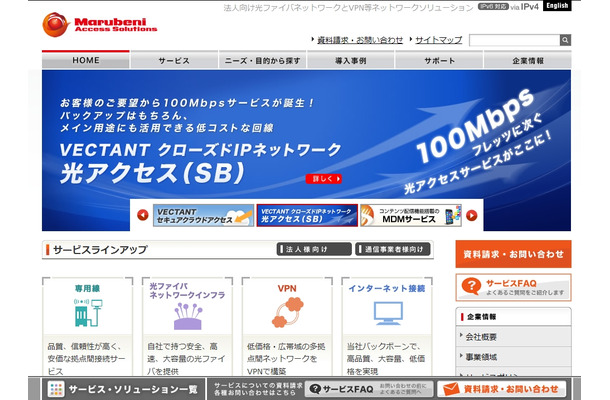Image resolution: width=610 pixels, height=400 pixels.
Task: Switch the site to English
Action: 557,6
